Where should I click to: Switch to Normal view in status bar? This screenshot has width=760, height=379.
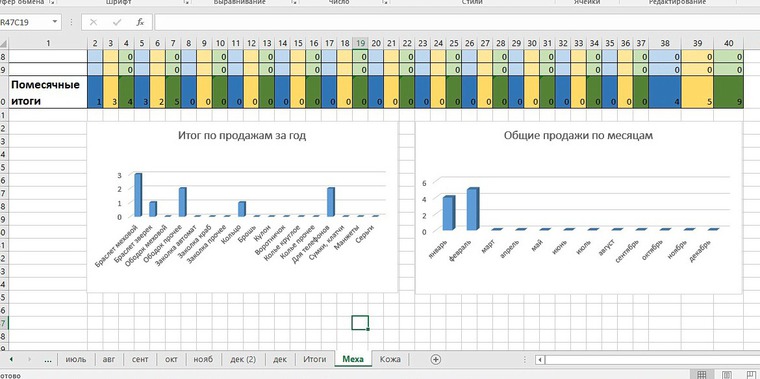click(701, 375)
